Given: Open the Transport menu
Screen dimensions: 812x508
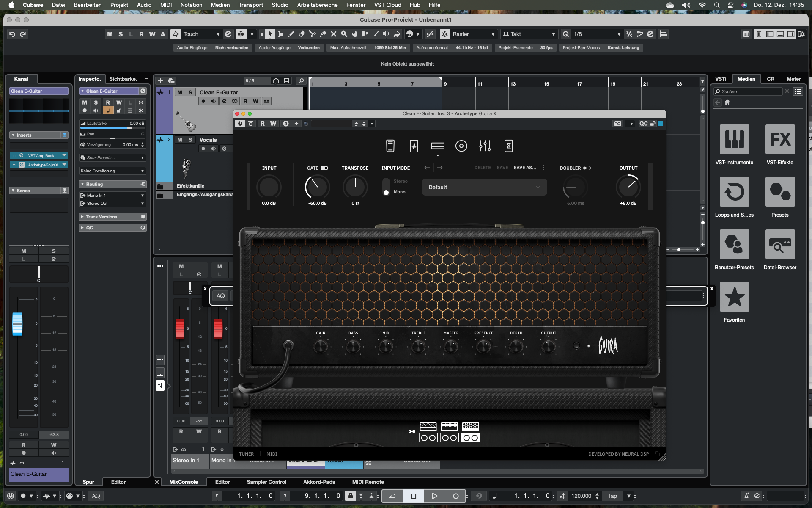Looking at the screenshot, I should tap(250, 5).
